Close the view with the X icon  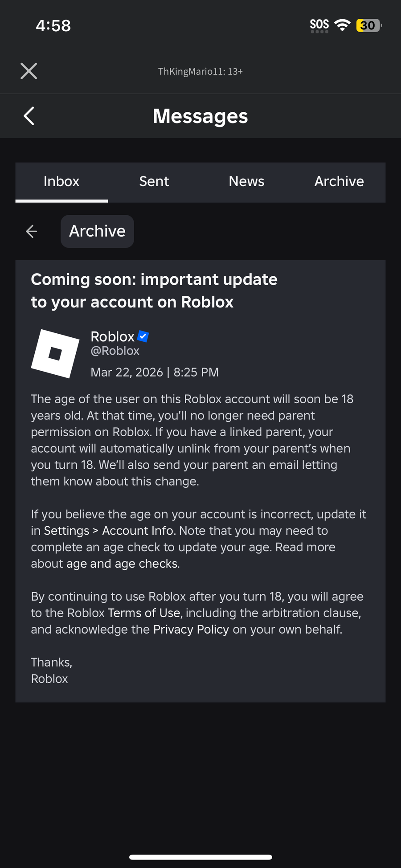tap(29, 71)
